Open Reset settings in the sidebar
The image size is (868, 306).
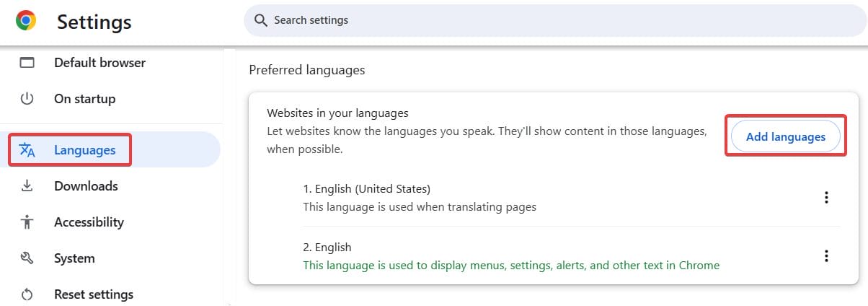[94, 294]
